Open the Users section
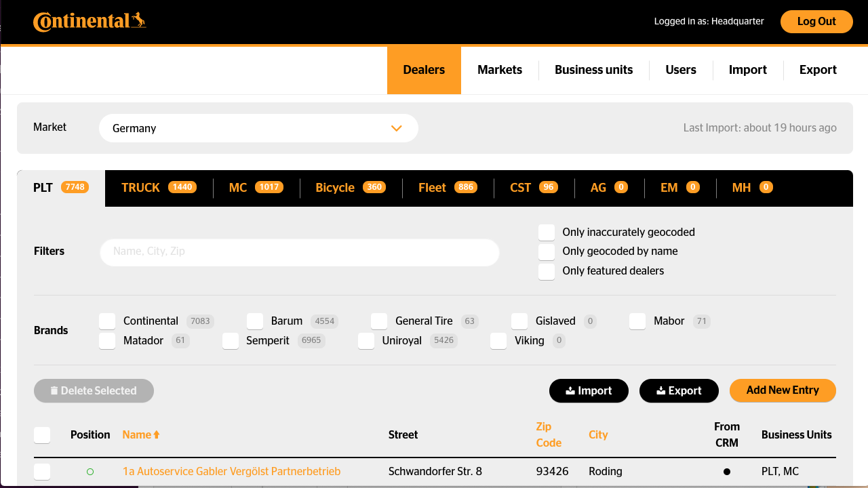Screen dimensions: 868x488 [681, 70]
